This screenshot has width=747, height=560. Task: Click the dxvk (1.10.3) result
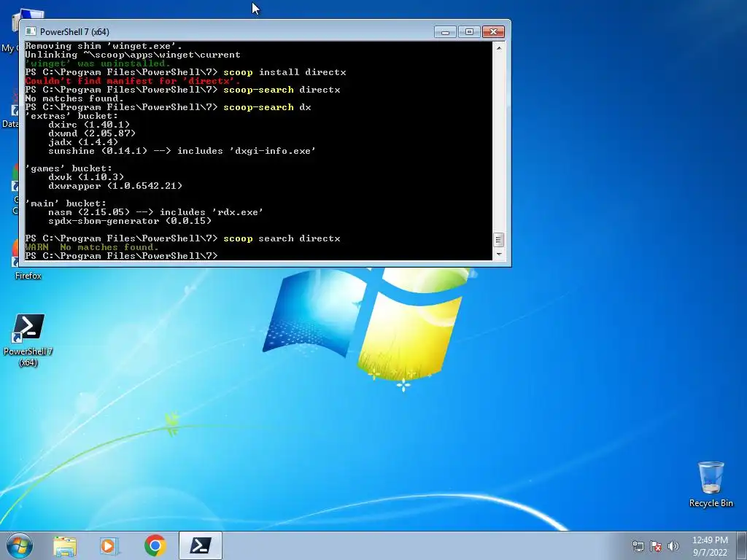point(86,177)
